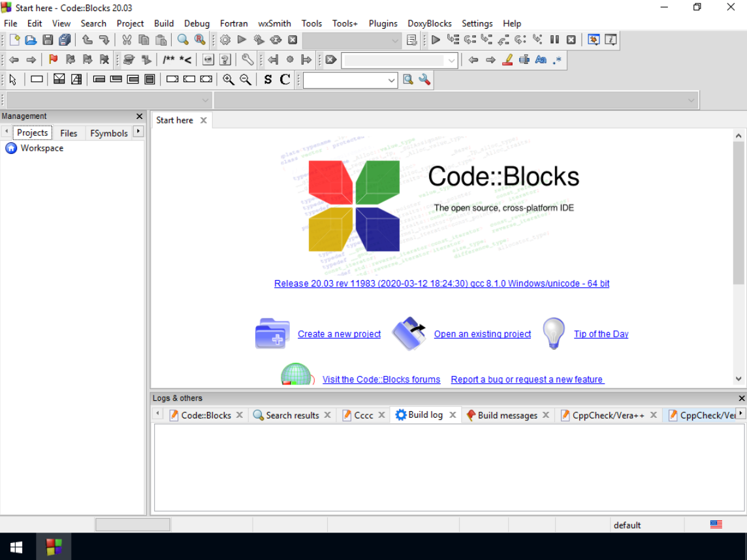The height and width of the screenshot is (560, 747).
Task: Toggle Use regex option icon
Action: [x=558, y=60]
